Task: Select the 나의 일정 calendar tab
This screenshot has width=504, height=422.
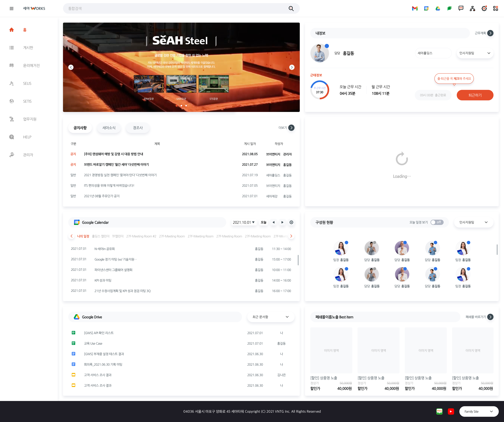Action: (x=83, y=236)
